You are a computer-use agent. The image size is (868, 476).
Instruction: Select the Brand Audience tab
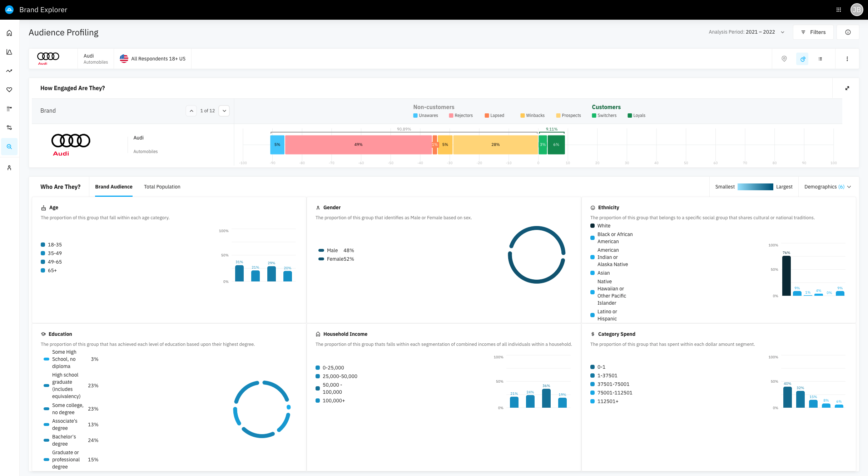coord(114,187)
